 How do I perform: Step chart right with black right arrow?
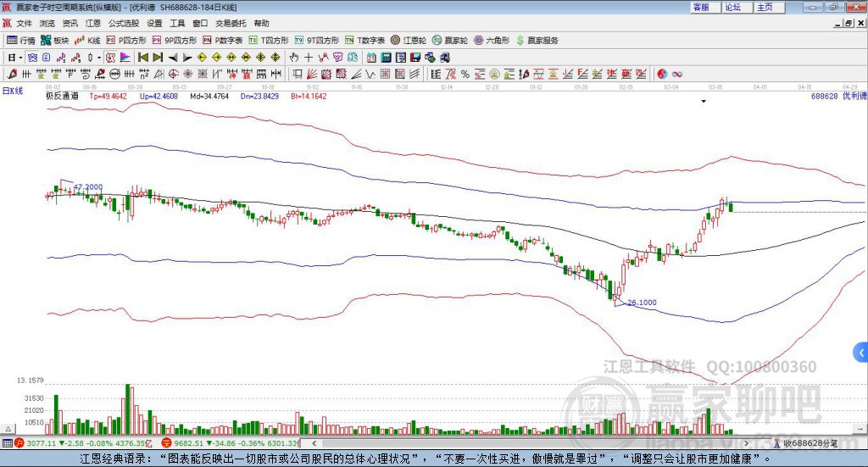(187, 58)
